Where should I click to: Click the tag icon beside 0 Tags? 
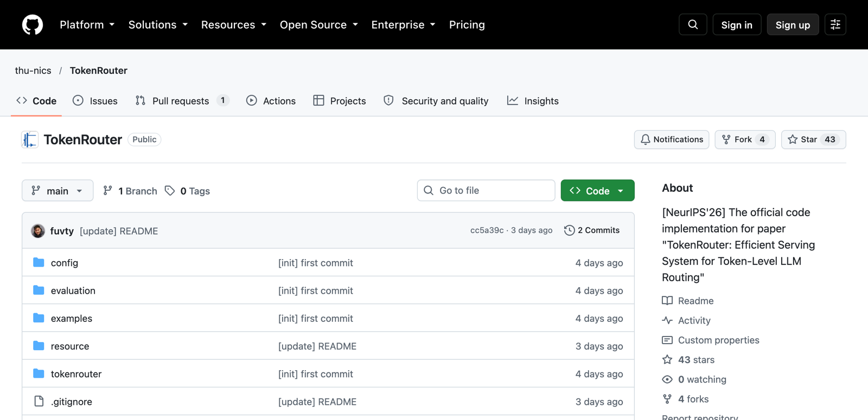170,191
